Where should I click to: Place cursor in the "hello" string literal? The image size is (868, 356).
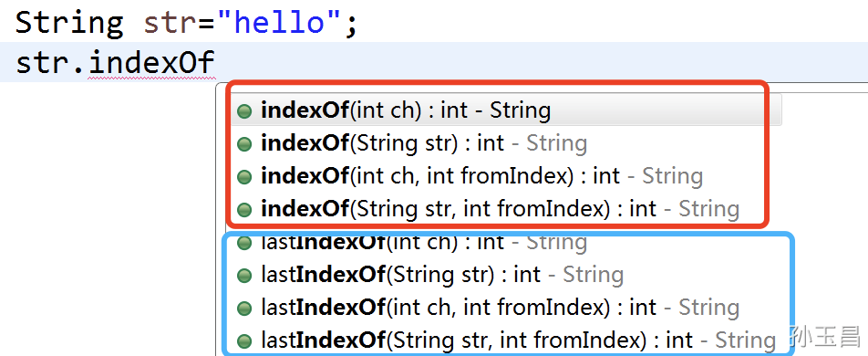click(279, 22)
